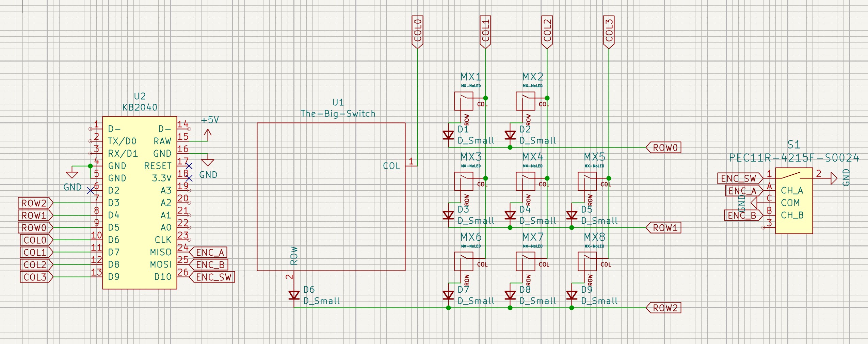Screen dimensions: 868x344
Task: Click the D3 diode symbol
Action: click(448, 216)
